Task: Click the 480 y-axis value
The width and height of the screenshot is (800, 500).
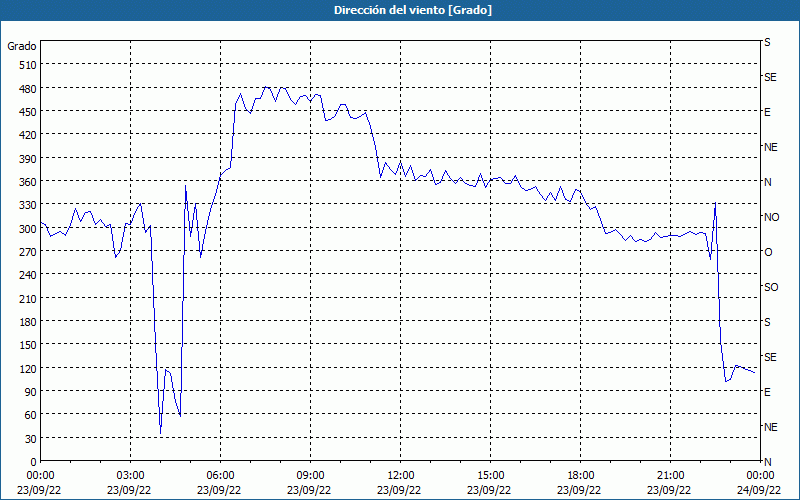Action: pyautogui.click(x=28, y=89)
